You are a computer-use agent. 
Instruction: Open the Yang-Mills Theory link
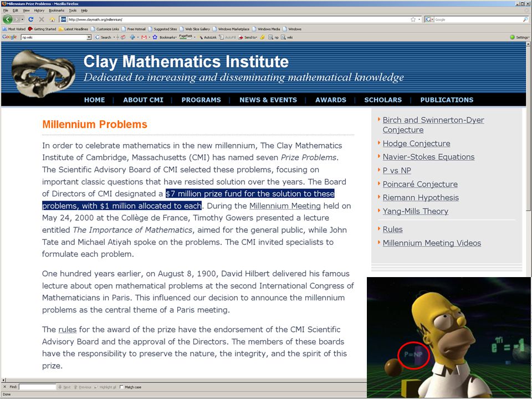pyautogui.click(x=416, y=211)
